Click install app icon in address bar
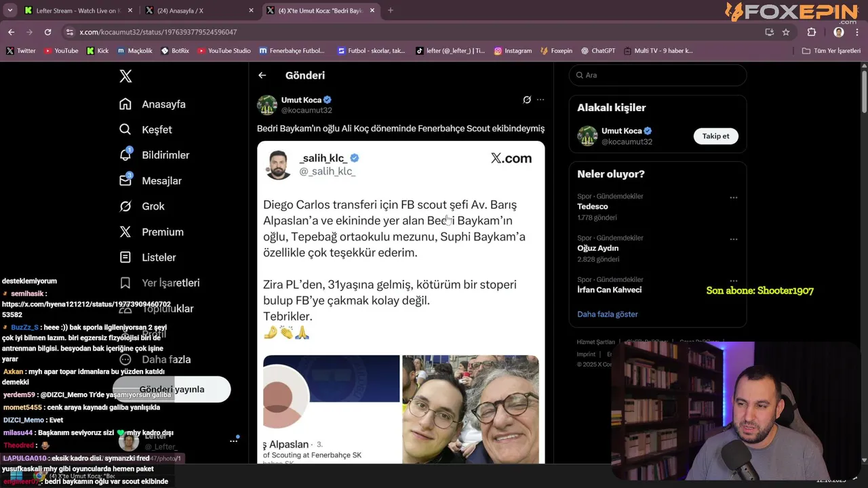 (x=769, y=32)
